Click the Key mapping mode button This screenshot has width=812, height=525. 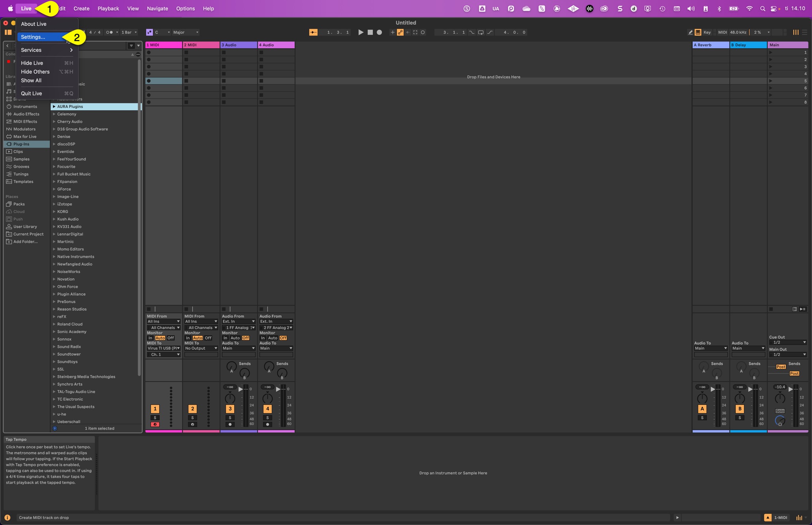tap(707, 32)
